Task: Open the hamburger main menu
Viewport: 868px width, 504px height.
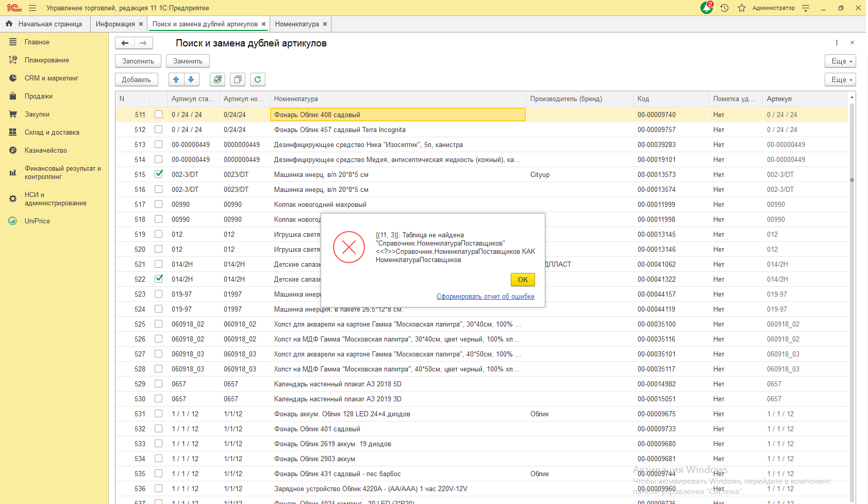Action: coord(32,8)
